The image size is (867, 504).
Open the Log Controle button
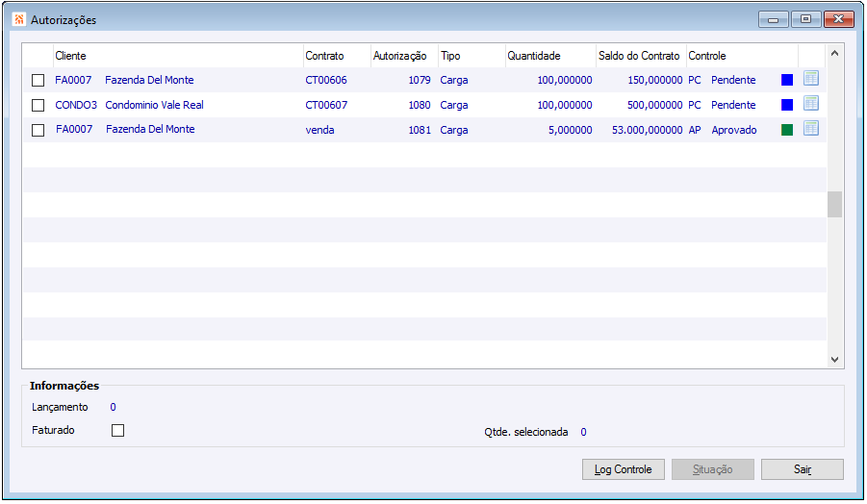click(624, 469)
